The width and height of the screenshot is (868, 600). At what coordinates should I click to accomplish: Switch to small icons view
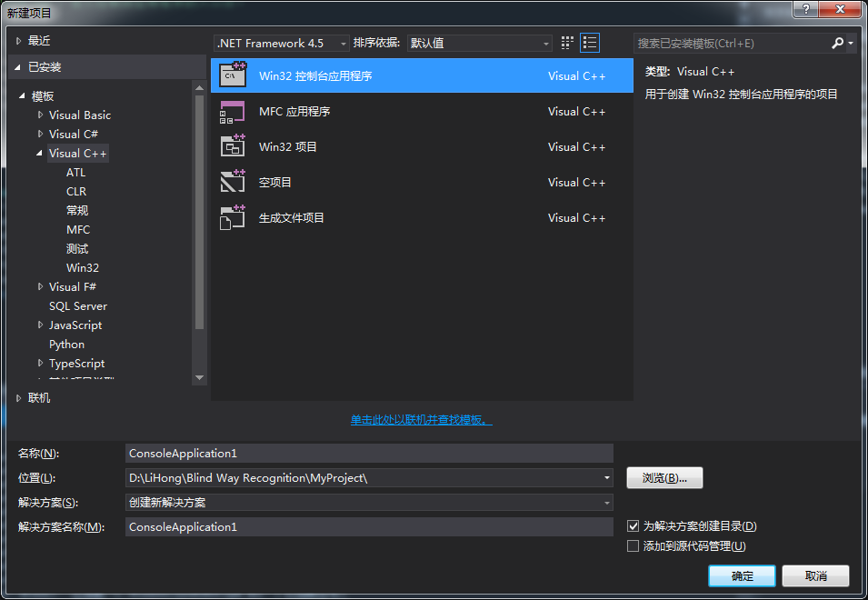tap(567, 43)
